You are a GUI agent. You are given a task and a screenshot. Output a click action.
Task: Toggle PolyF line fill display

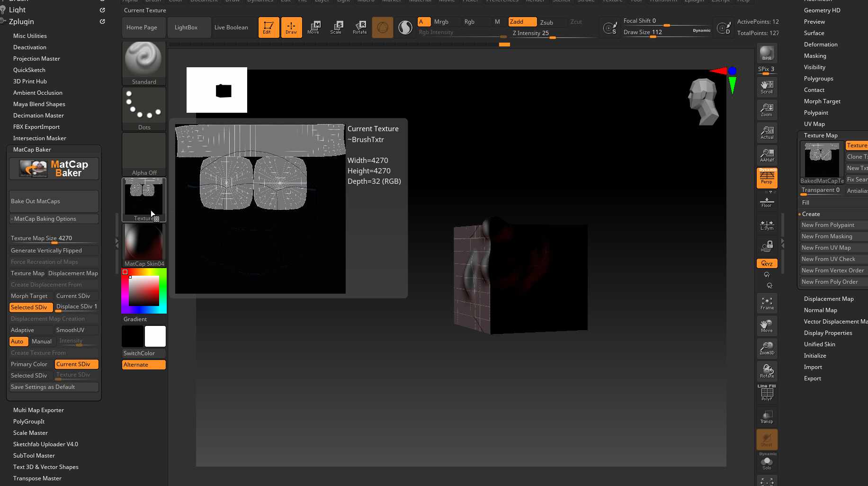coord(767,393)
